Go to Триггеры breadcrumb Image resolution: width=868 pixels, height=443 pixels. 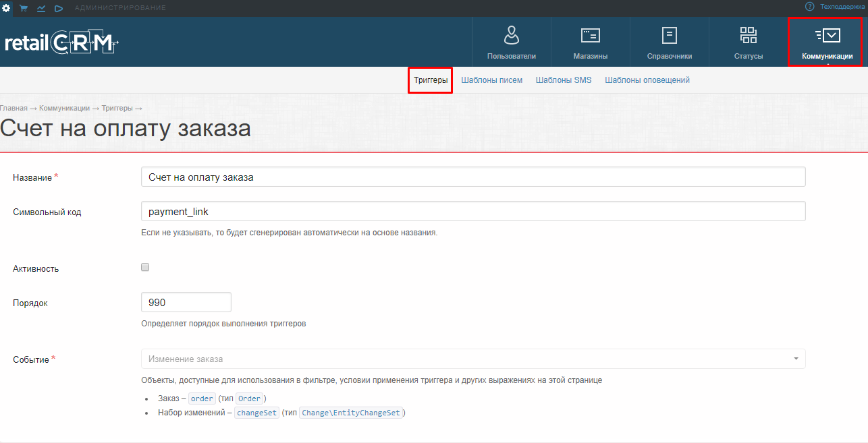pyautogui.click(x=117, y=108)
